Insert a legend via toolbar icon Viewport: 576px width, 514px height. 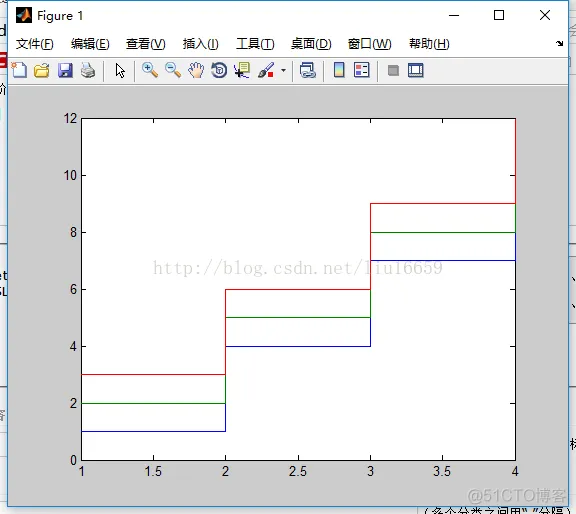361,70
